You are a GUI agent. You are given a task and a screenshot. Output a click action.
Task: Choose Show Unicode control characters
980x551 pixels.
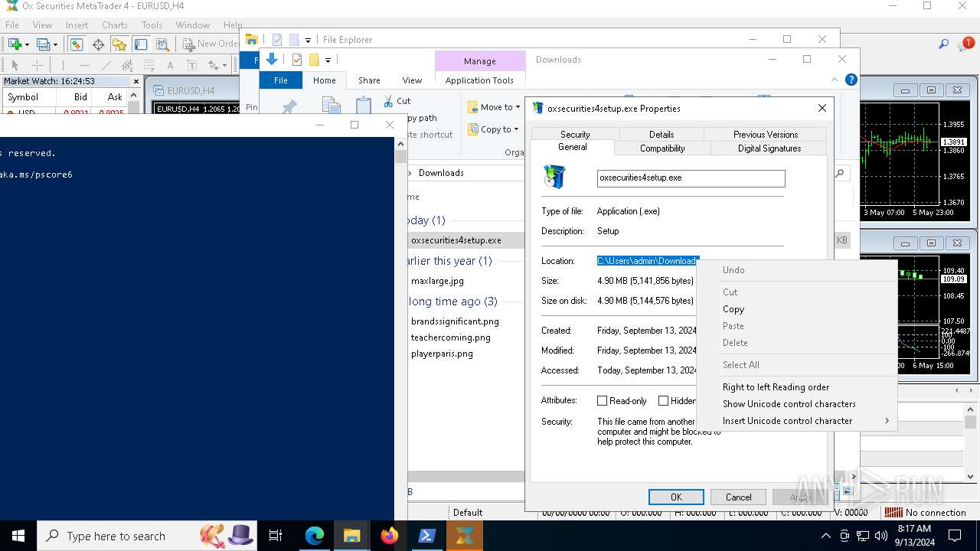(796, 404)
